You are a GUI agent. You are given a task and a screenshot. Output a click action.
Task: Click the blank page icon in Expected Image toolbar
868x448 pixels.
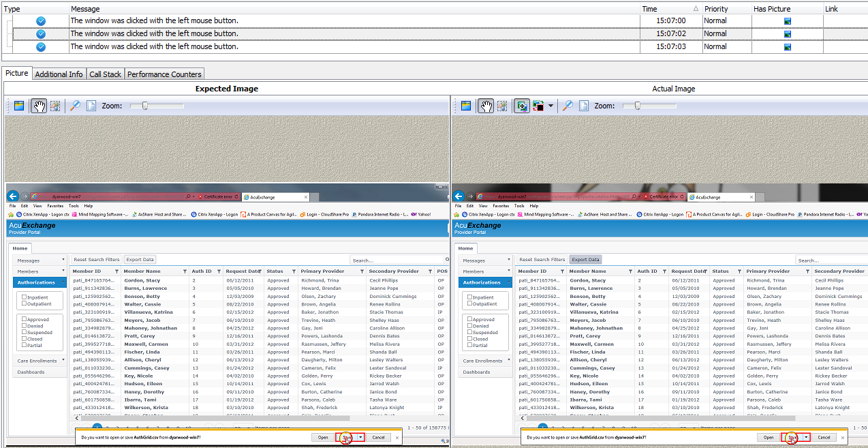coord(91,106)
